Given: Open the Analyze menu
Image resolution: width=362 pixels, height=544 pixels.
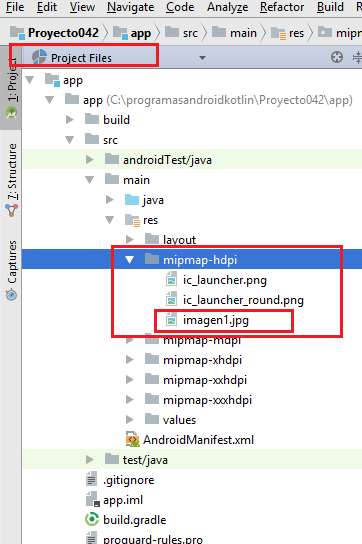Looking at the screenshot, I should tap(227, 7).
